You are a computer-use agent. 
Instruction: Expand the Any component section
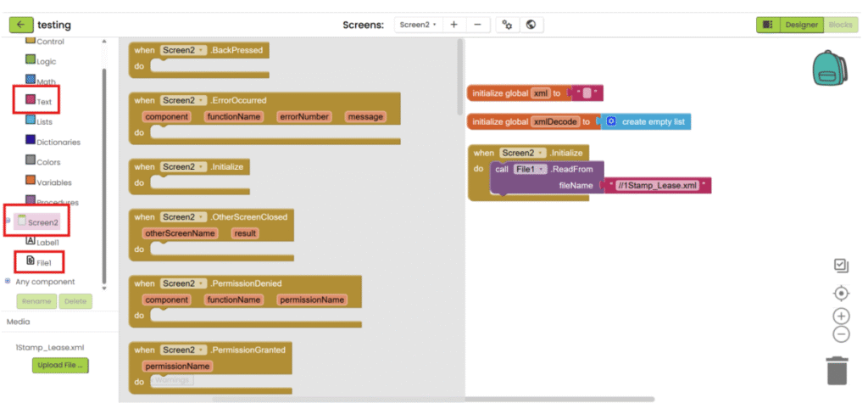click(8, 281)
